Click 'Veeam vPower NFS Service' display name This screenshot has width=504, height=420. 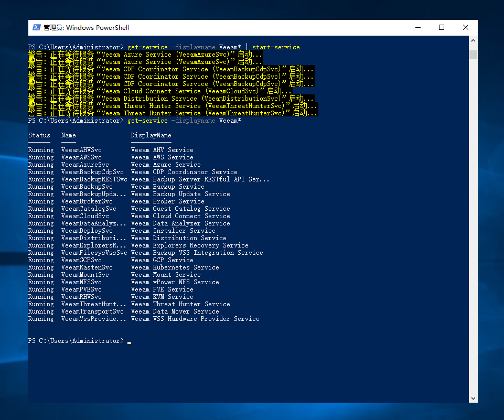point(175,282)
